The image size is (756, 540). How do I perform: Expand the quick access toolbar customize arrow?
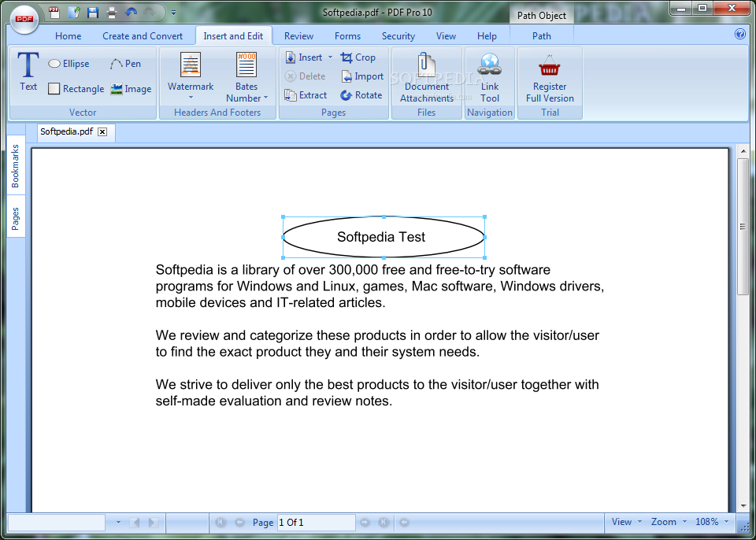tap(173, 13)
